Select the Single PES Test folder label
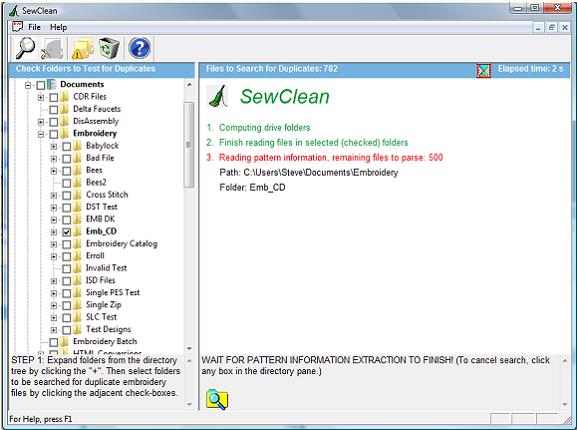This screenshot has height=430, width=577. (113, 292)
